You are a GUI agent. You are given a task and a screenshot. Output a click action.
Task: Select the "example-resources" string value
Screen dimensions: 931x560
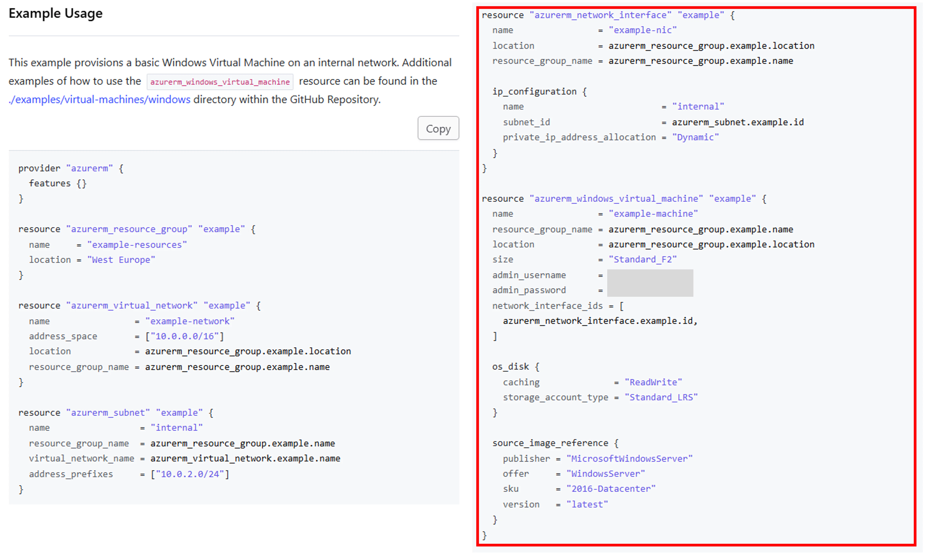click(137, 245)
